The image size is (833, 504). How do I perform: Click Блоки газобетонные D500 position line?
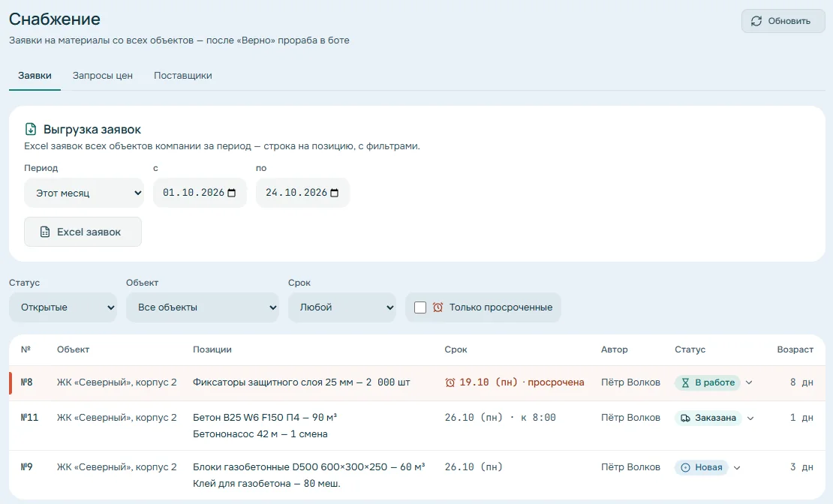(x=308, y=467)
